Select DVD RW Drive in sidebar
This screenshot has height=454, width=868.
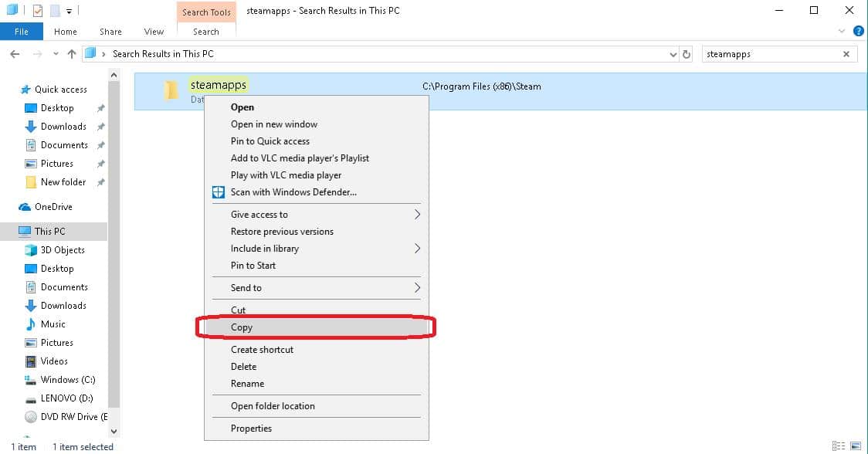(x=66, y=417)
